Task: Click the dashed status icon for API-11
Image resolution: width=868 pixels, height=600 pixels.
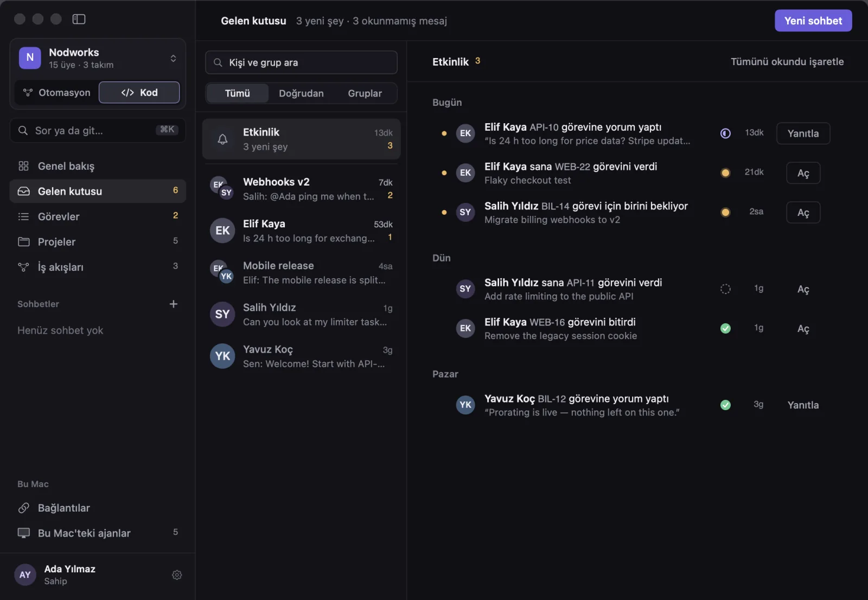Action: pos(725,289)
